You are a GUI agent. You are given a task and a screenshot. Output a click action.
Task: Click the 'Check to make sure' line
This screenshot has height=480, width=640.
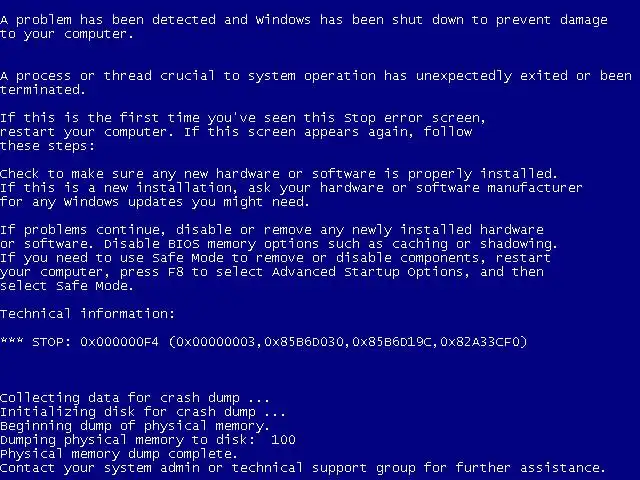[x=279, y=174]
